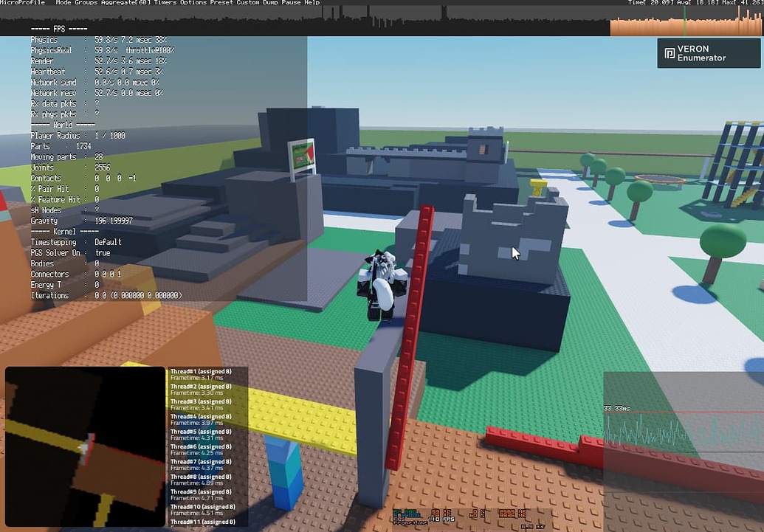Click the 0.9 ms FrameTime readout
Screen dimensions: 764x532
534,525
